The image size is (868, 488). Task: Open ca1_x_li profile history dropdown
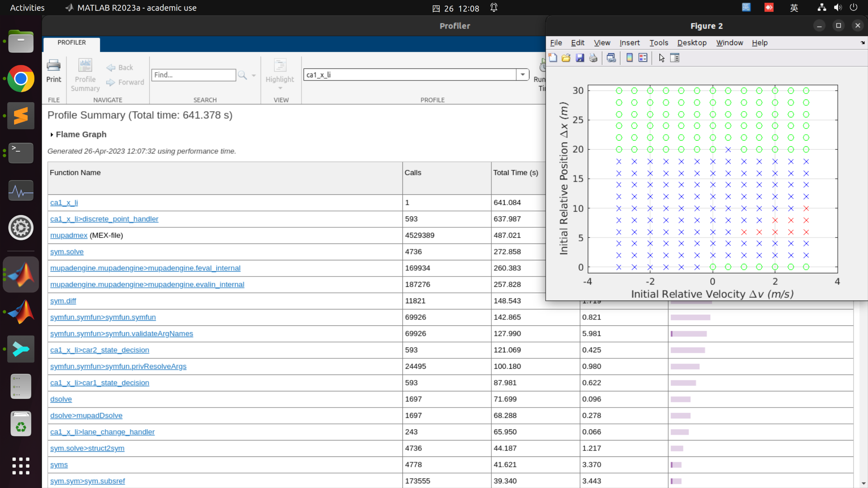523,75
